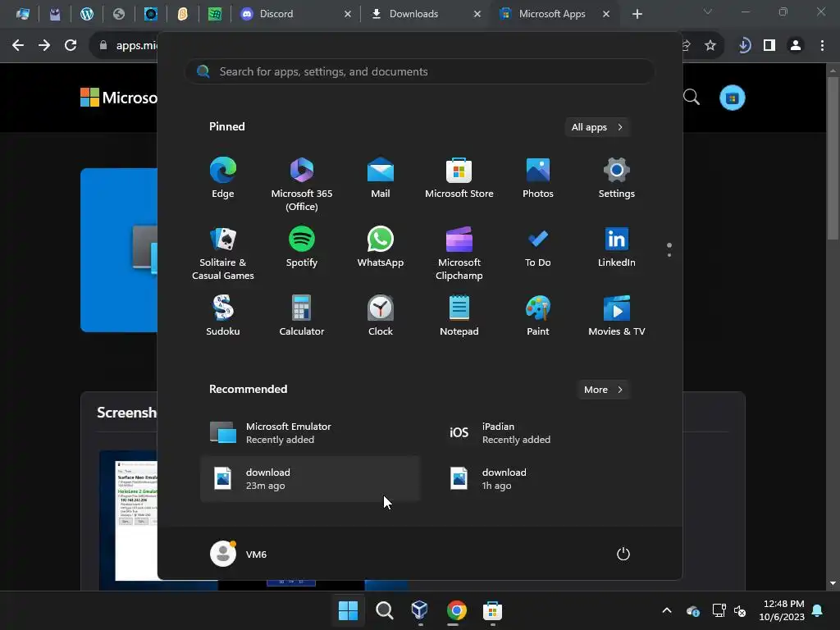The image size is (840, 630).
Task: Go to next page of pinned apps
Action: (669, 255)
